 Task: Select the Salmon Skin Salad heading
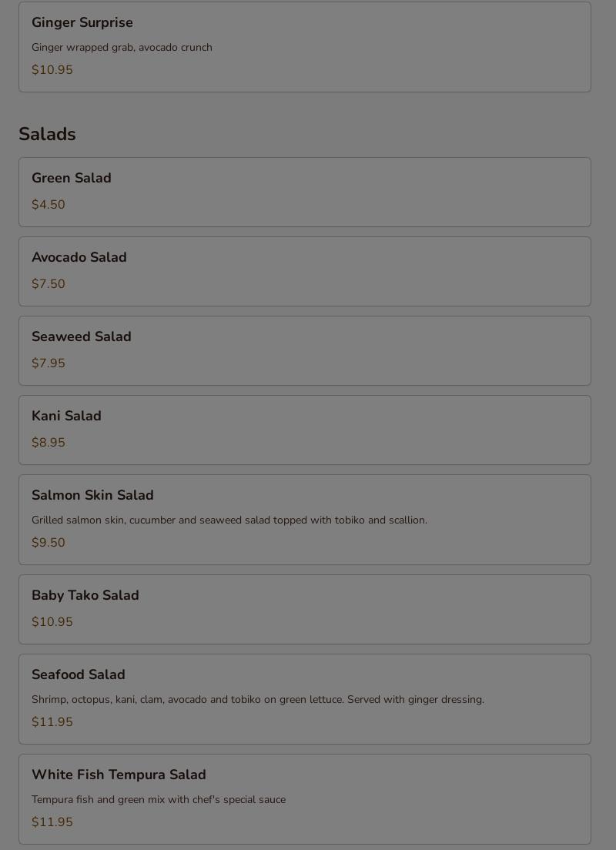[92, 495]
